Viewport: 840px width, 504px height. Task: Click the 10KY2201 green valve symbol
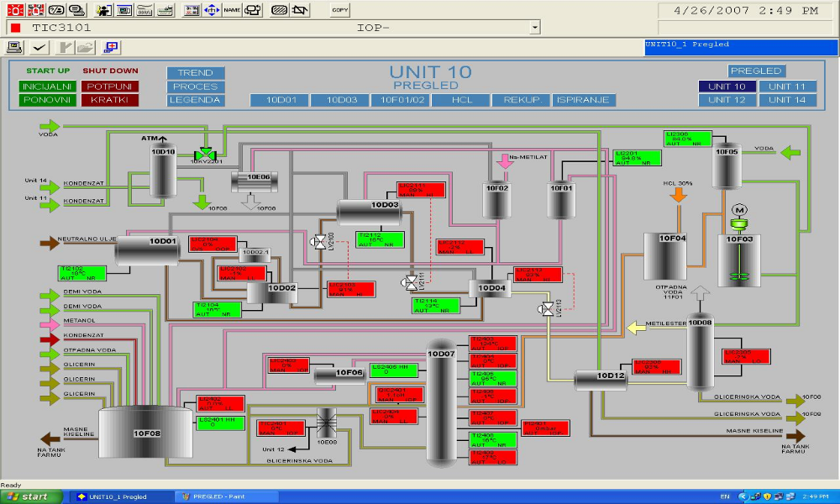point(204,154)
